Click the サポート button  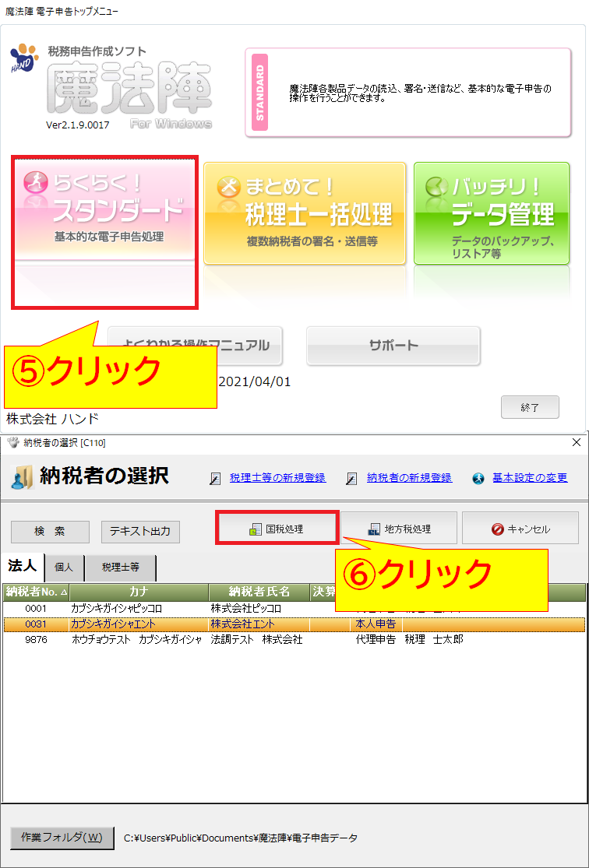click(393, 346)
